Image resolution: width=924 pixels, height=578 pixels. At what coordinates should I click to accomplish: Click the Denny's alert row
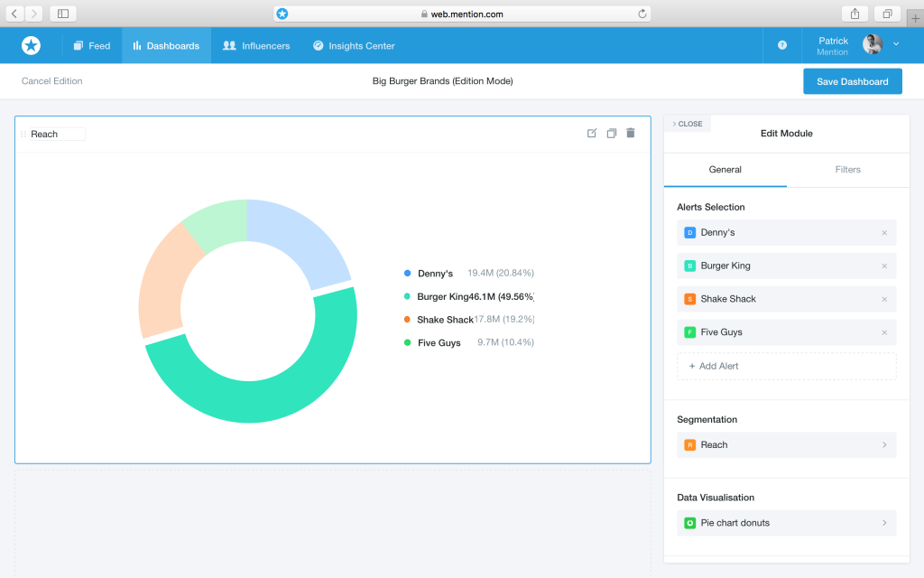pyautogui.click(x=786, y=232)
